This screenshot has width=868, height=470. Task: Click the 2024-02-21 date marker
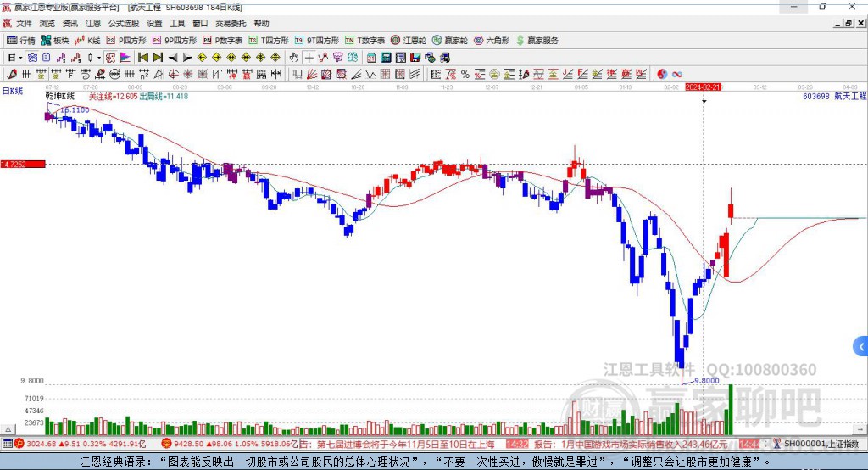pyautogui.click(x=703, y=87)
